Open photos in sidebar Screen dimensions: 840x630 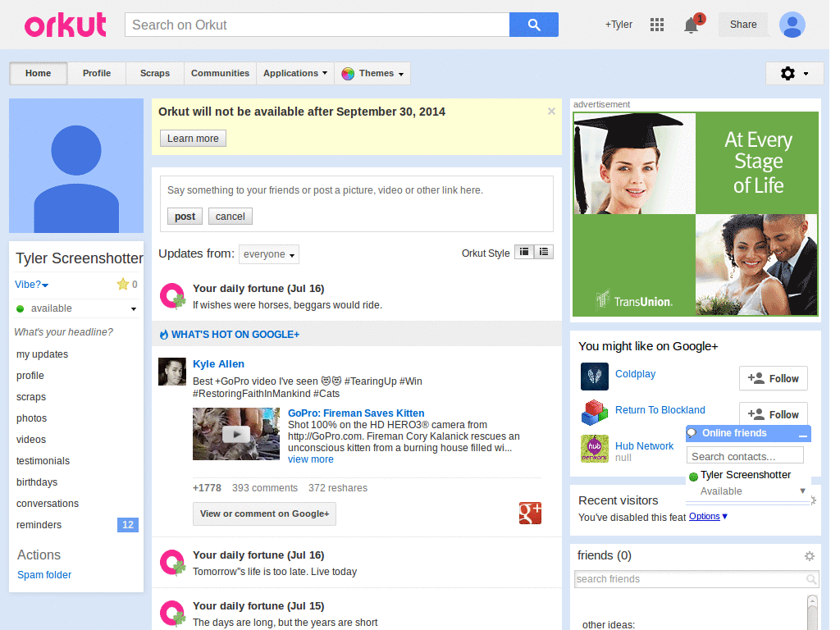32,418
